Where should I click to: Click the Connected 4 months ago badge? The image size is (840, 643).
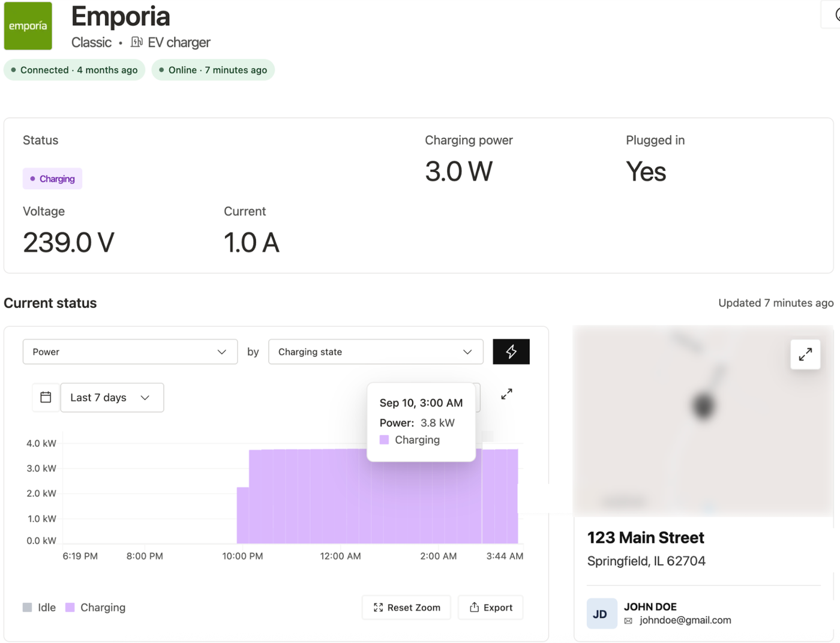74,70
